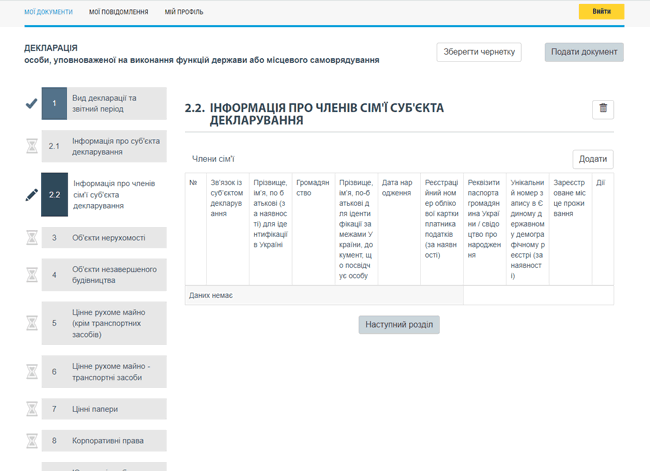Click the checkmark icon next to step 1
Screen dimensions: 650x471
(31, 103)
